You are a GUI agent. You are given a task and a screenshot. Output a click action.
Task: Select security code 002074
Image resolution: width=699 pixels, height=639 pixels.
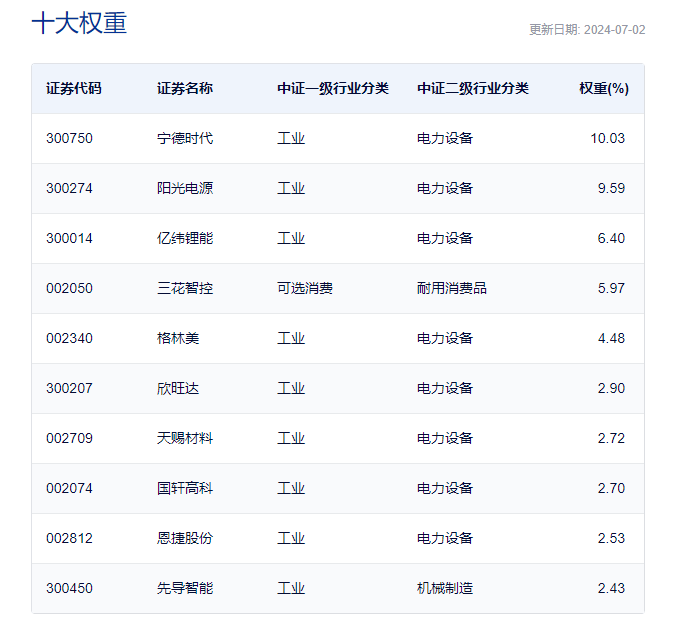(x=70, y=488)
